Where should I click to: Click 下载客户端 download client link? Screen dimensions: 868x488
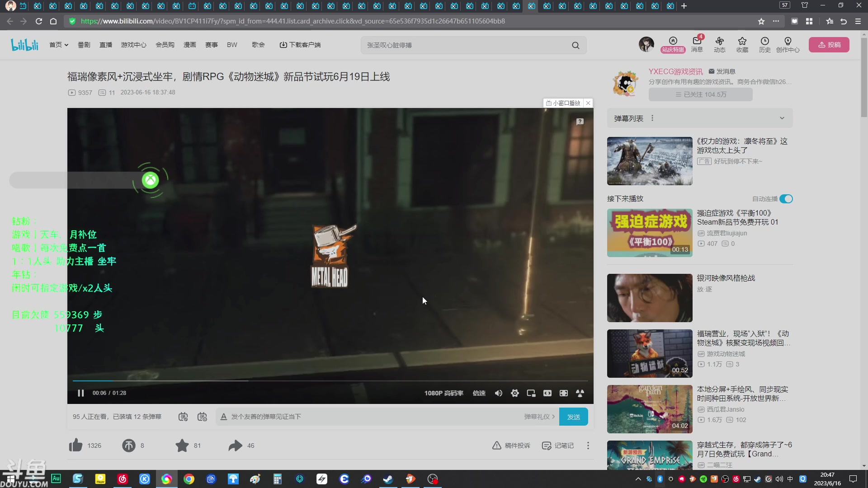click(x=300, y=45)
